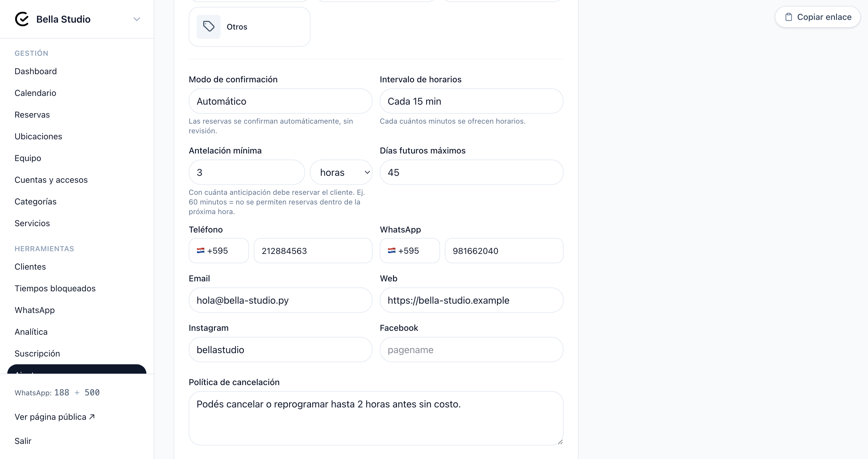Click the Facebook pagename field
Viewport: 868px width, 459px height.
coord(471,350)
